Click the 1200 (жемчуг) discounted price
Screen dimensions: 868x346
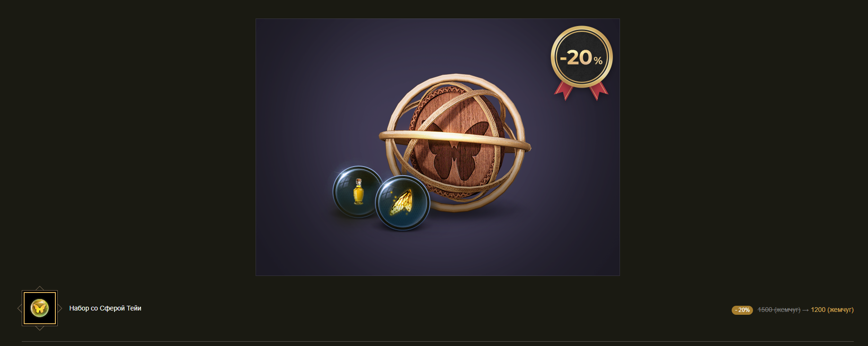832,310
